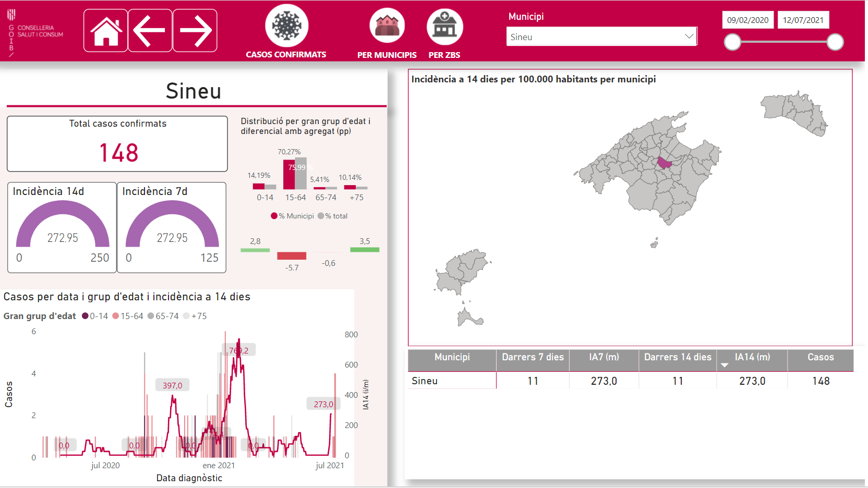The image size is (868, 488).
Task: Open the Per ZBS health center icon
Action: 444,26
